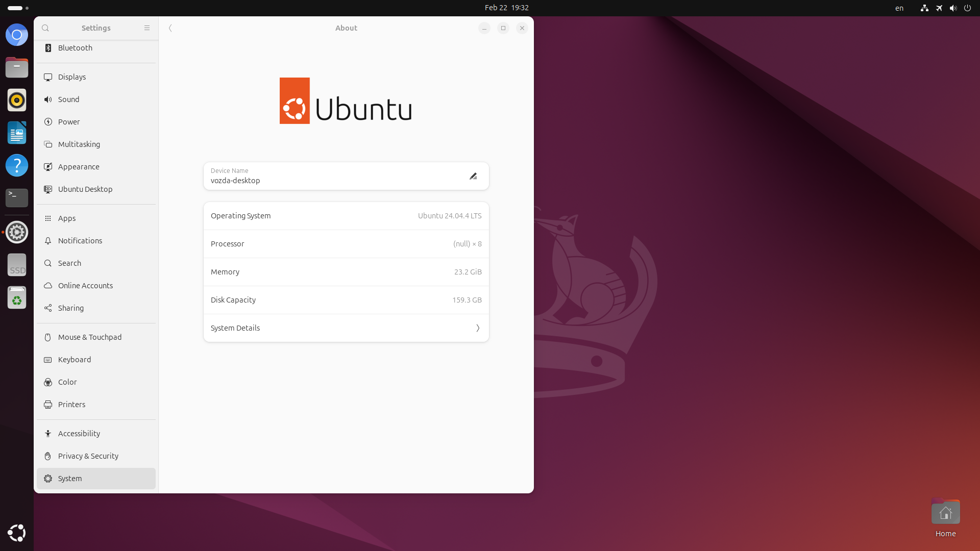Viewport: 980px width, 551px height.
Task: Launch Terminal from the dock
Action: [17, 197]
